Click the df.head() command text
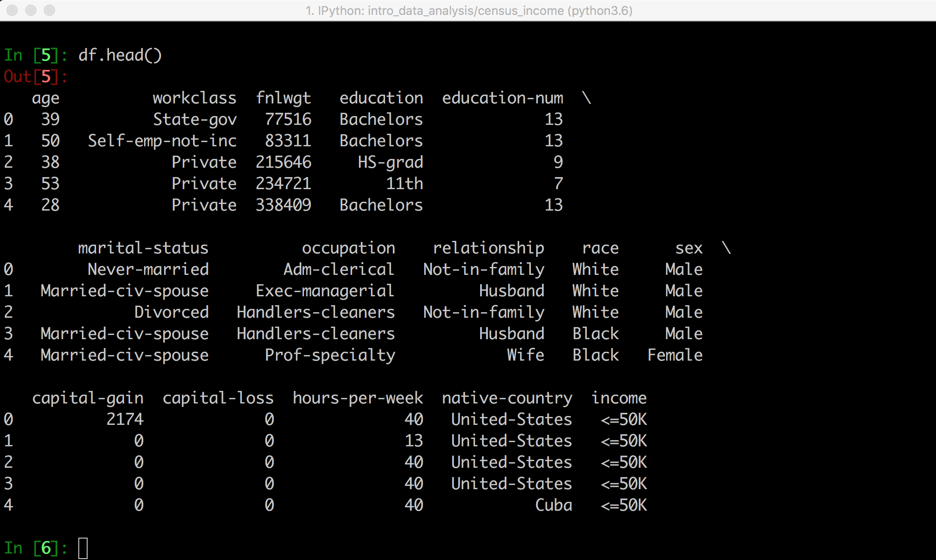The width and height of the screenshot is (936, 560). pyautogui.click(x=120, y=55)
